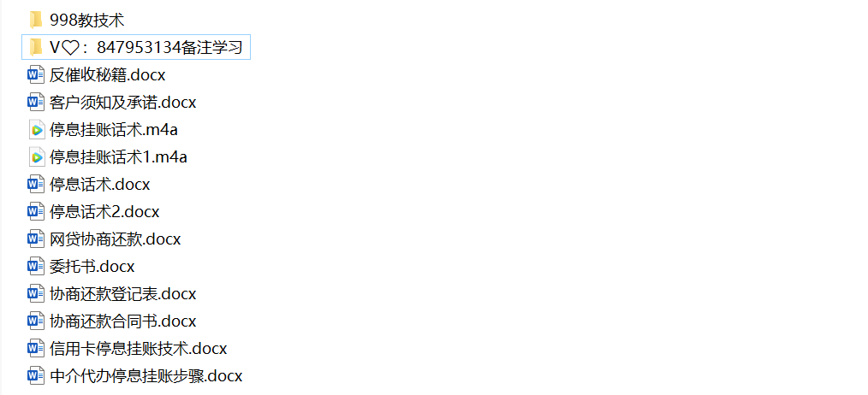Click the media icon for 停息挂账话术1.m4a

pos(36,157)
